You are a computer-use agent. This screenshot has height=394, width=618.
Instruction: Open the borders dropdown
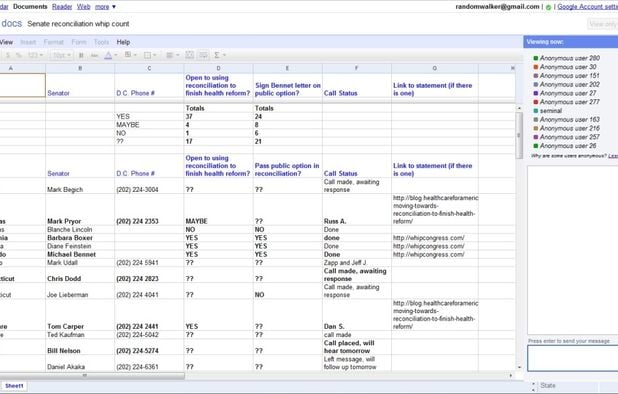[x=150, y=55]
